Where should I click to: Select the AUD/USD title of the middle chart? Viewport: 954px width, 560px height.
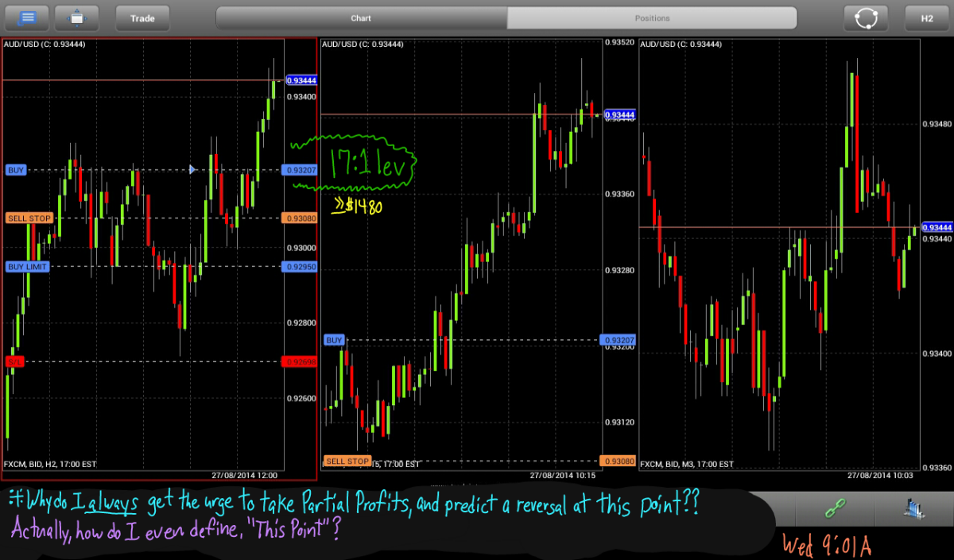coord(363,44)
